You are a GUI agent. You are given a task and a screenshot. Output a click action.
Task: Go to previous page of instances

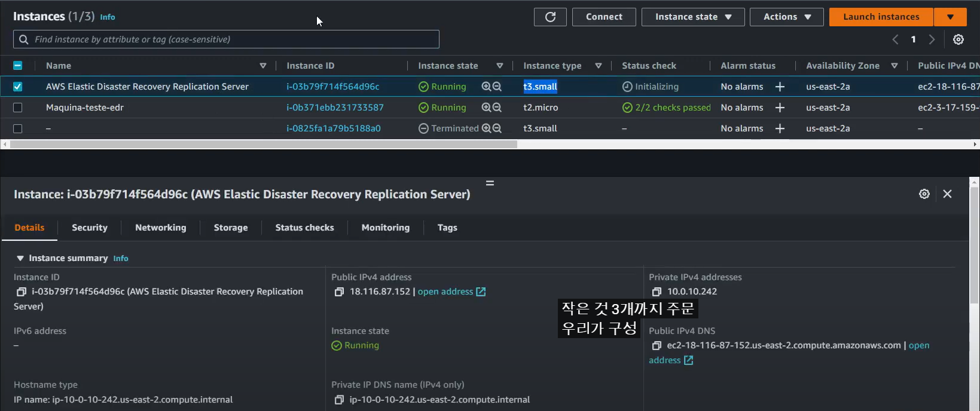click(x=895, y=39)
